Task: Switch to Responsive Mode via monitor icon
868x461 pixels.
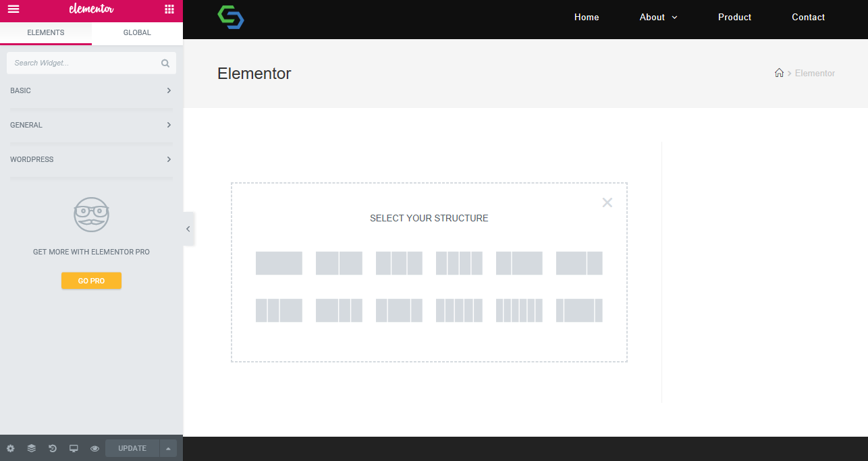Action: point(73,448)
